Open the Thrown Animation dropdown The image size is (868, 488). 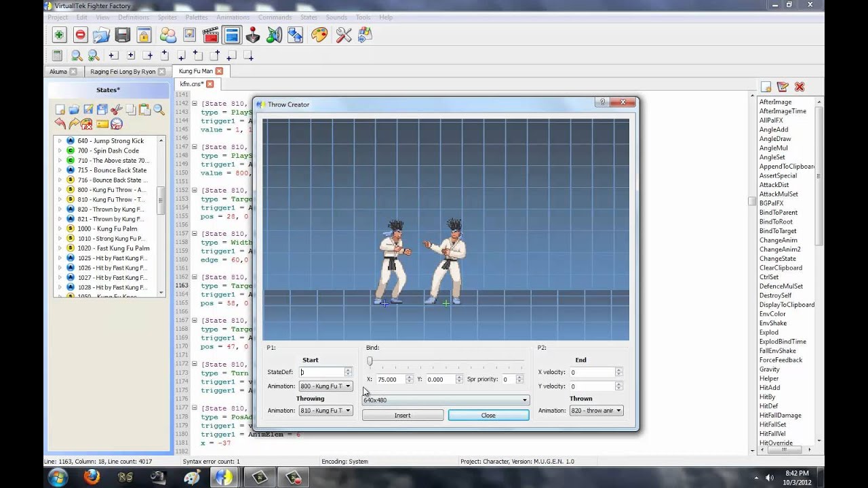[596, 411]
